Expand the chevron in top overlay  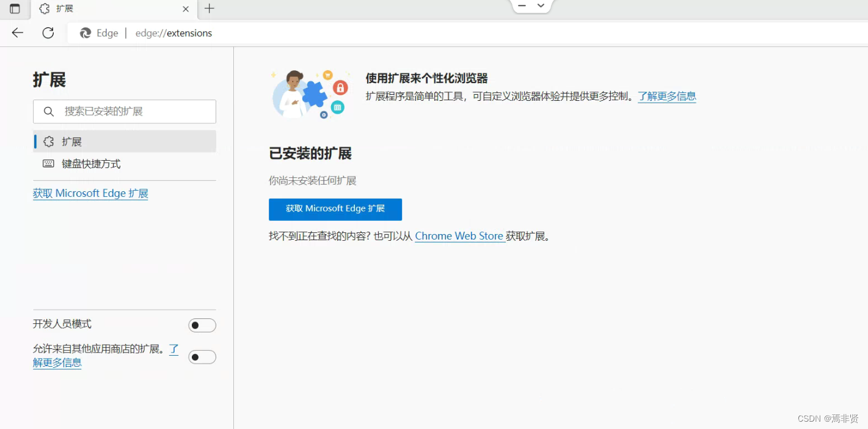[541, 5]
